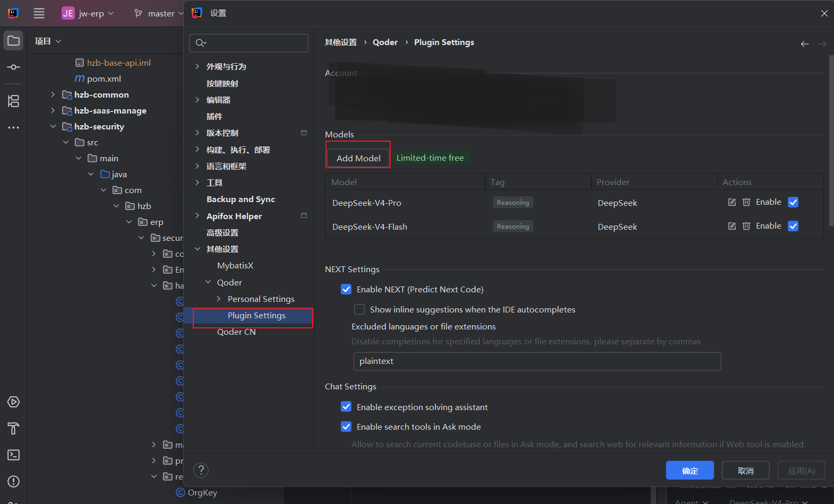
Task: Expand 语言和框架 settings group
Action: pyautogui.click(x=197, y=166)
